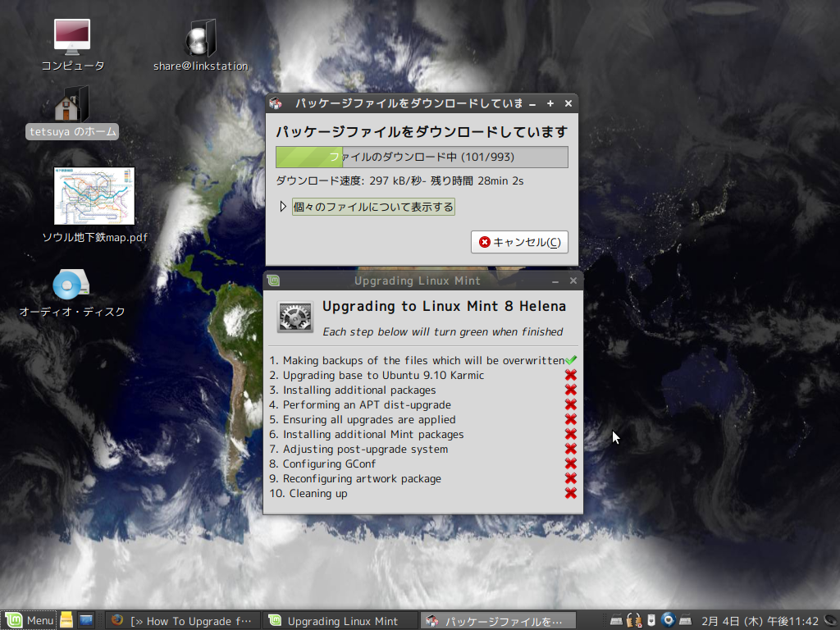Click text '3. Installing additional packages'
The height and width of the screenshot is (630, 840).
point(353,390)
